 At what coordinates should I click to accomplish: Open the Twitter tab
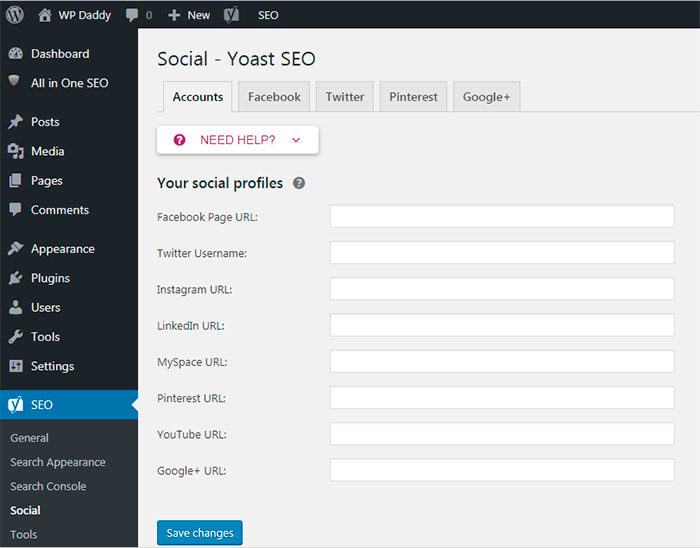coord(345,96)
